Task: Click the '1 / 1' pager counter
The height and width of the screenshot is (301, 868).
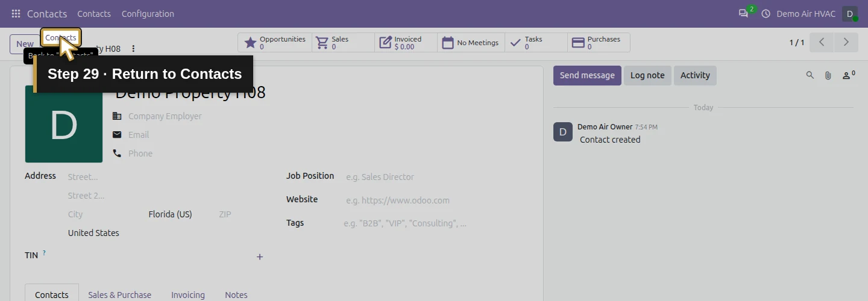Action: 797,43
